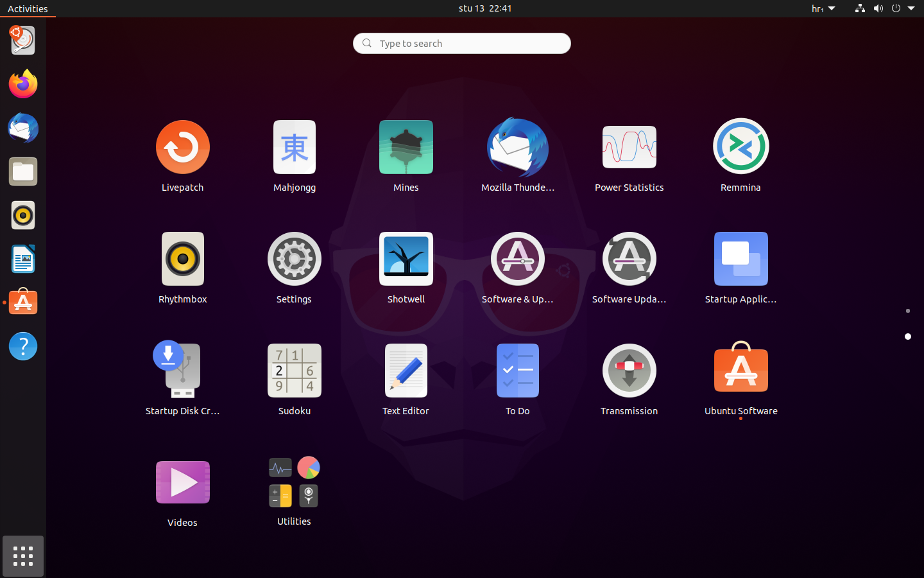Open the hr keyboard layout dropdown
The height and width of the screenshot is (578, 924).
pos(823,8)
